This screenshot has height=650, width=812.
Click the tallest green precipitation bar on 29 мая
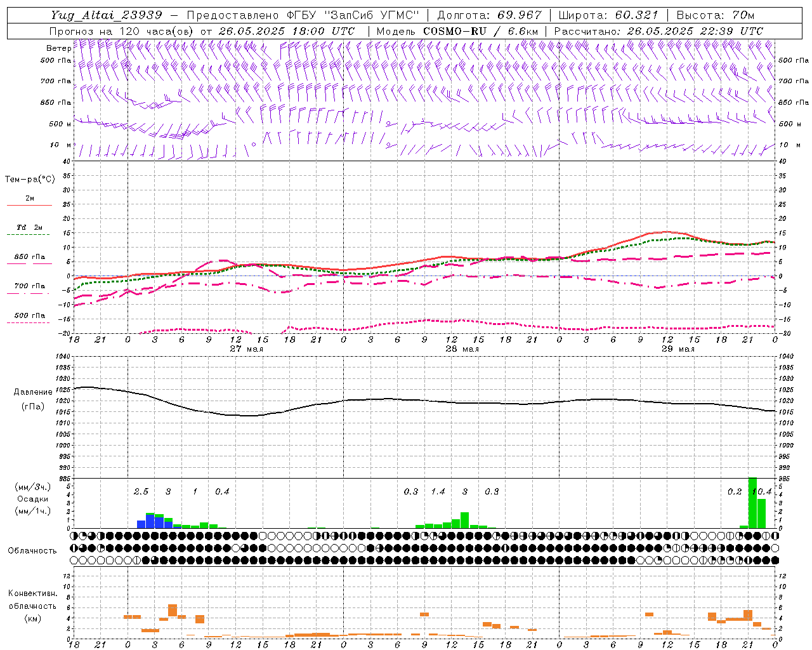coord(752,503)
